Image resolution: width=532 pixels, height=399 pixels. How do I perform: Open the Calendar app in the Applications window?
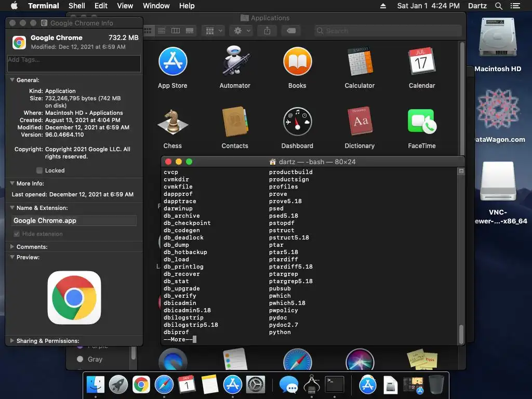pos(422,61)
